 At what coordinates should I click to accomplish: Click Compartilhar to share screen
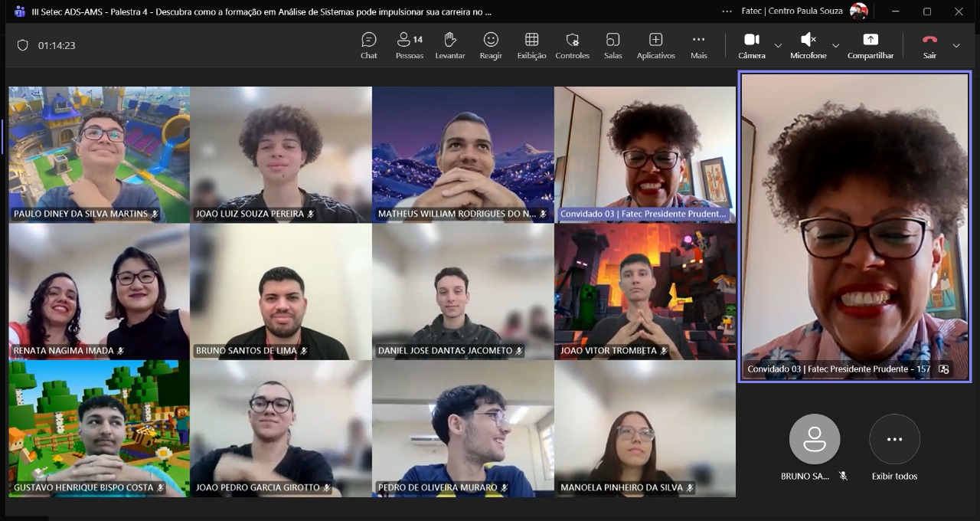tap(871, 45)
